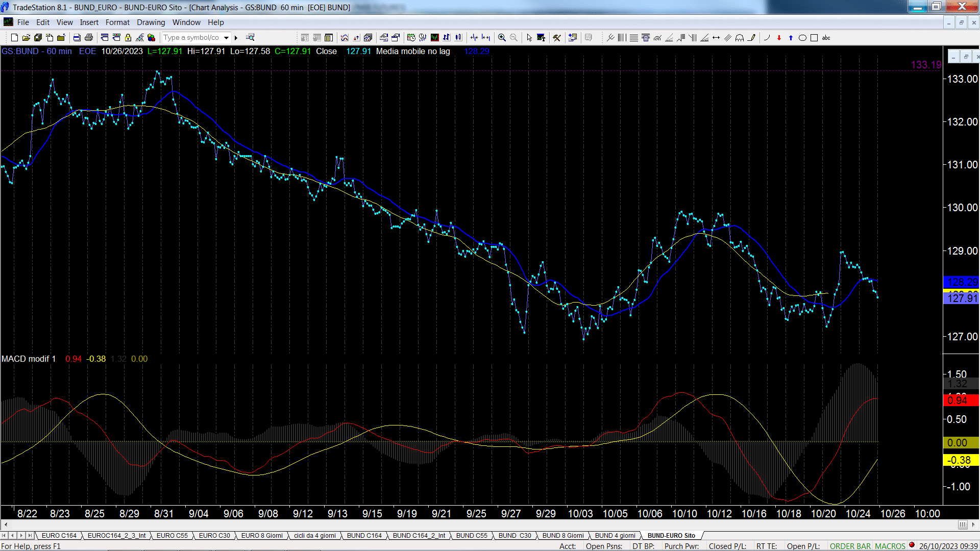
Task: Select the vertical lines drawing tool
Action: coord(622,38)
